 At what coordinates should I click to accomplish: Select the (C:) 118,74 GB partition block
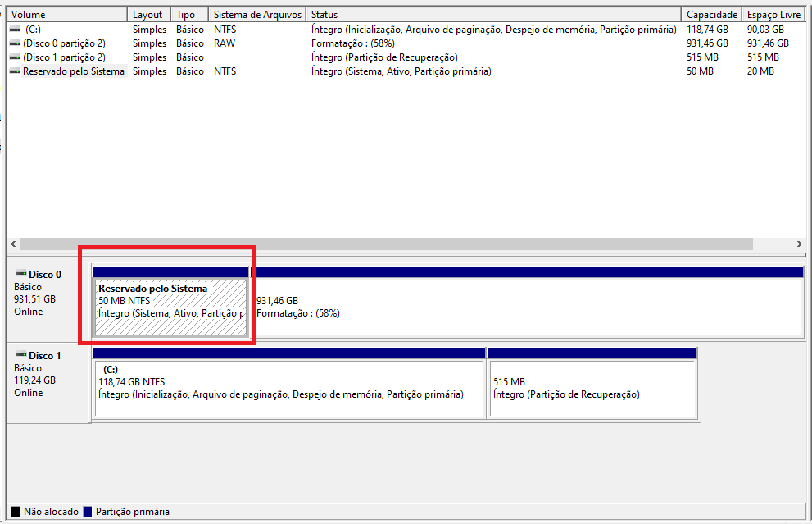[289, 389]
